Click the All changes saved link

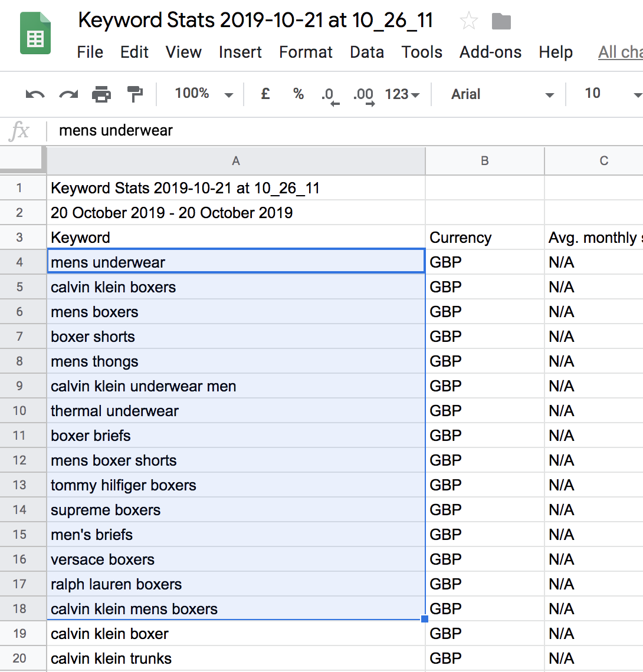[x=619, y=52]
